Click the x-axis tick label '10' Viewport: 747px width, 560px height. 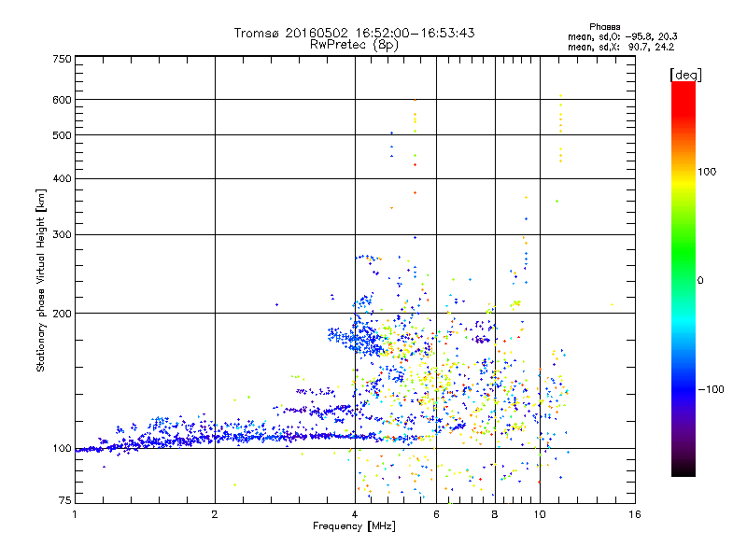coord(540,514)
